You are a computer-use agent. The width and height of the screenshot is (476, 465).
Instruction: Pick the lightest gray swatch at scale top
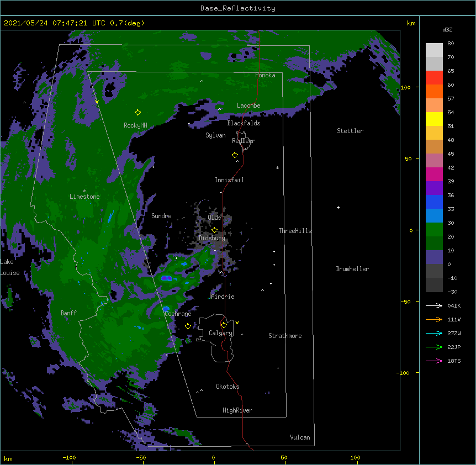pyautogui.click(x=434, y=50)
